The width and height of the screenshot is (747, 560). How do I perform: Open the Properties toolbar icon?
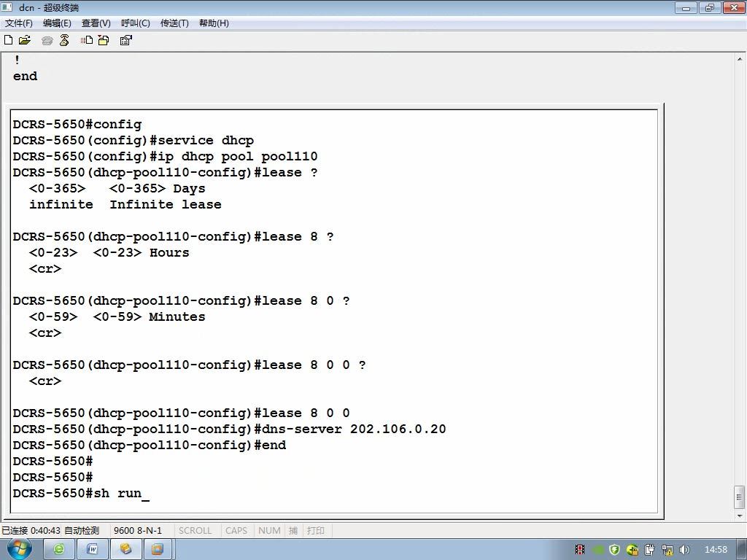coord(125,40)
